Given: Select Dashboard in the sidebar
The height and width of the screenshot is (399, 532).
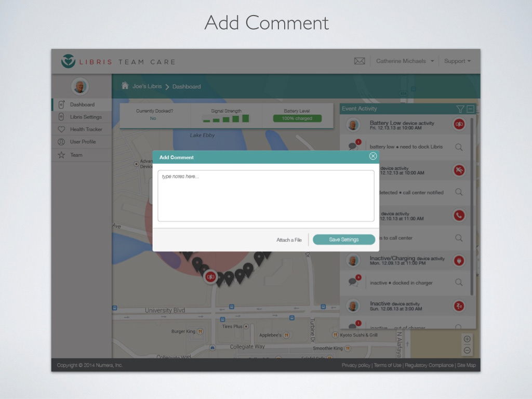Looking at the screenshot, I should (x=82, y=104).
